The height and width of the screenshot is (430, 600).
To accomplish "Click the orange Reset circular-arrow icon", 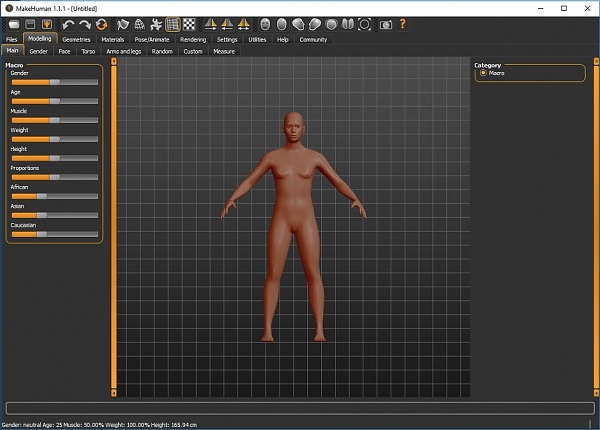I will pyautogui.click(x=102, y=24).
